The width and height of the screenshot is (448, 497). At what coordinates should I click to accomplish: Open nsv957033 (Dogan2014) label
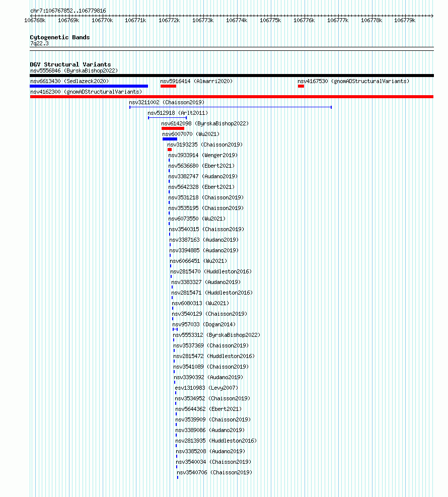(204, 325)
